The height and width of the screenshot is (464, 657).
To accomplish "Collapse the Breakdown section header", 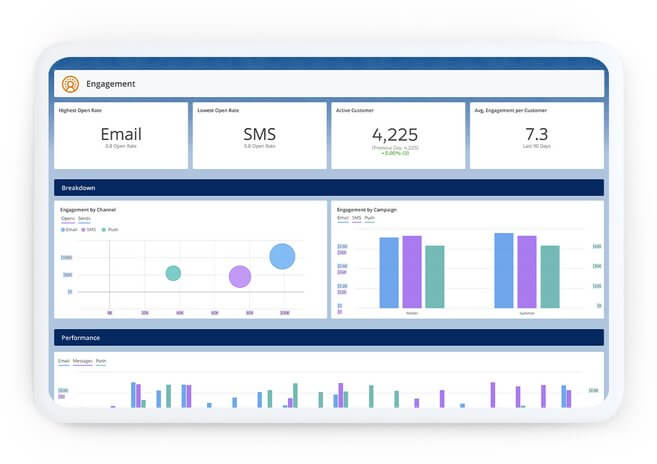I will tap(329, 188).
